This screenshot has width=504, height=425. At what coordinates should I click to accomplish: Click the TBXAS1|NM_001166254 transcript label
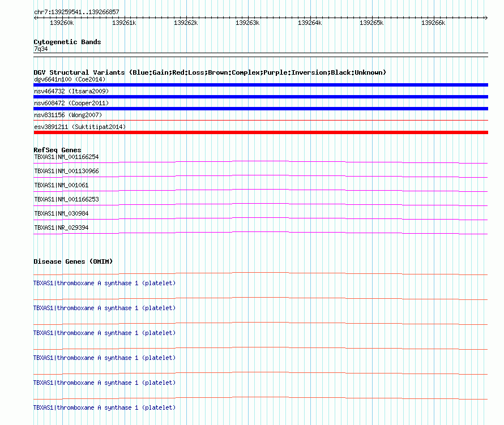coord(66,157)
